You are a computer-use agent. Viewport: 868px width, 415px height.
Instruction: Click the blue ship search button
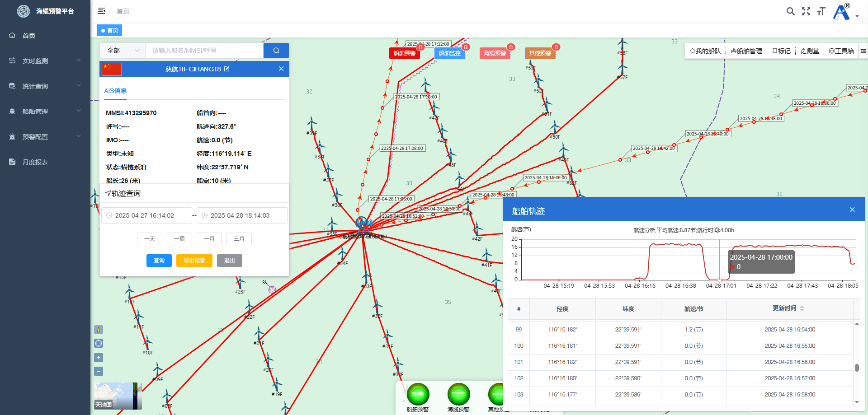pyautogui.click(x=276, y=51)
